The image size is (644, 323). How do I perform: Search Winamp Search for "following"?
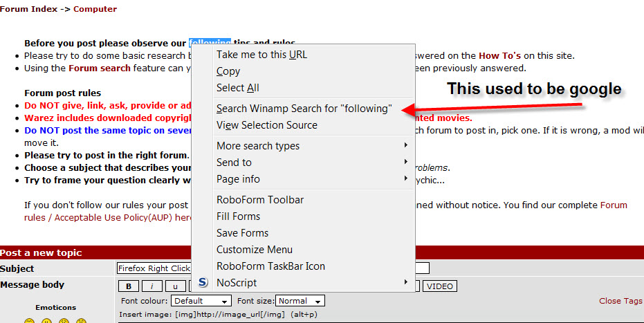(x=303, y=109)
